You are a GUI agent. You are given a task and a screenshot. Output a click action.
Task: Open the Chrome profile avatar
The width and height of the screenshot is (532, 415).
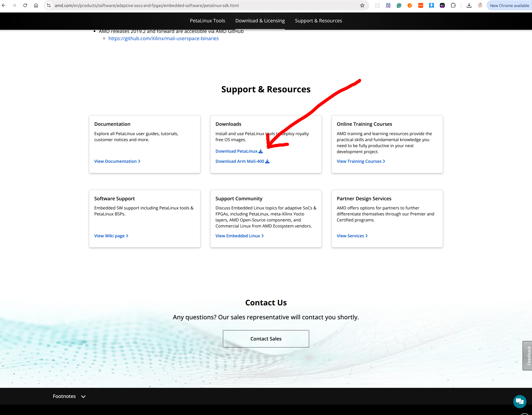(480, 5)
